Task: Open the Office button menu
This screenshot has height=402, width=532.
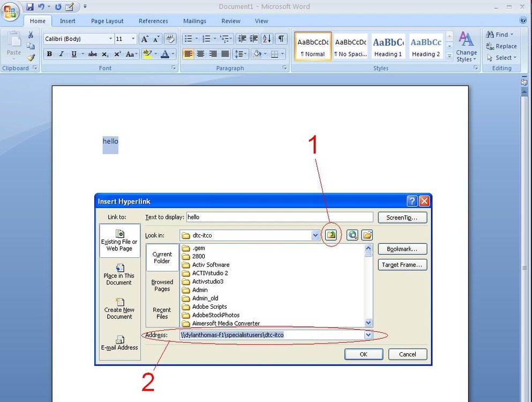Action: pyautogui.click(x=10, y=12)
